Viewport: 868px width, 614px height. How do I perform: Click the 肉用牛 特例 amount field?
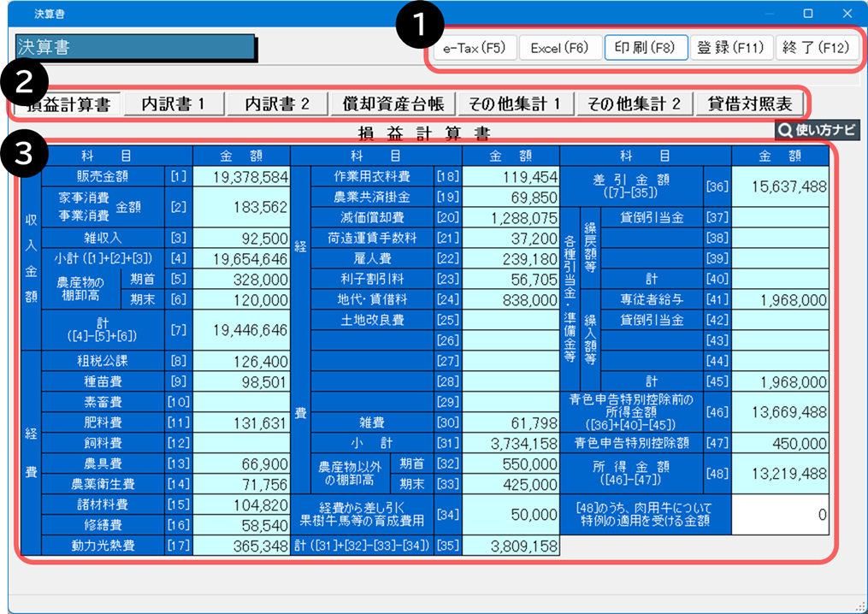(x=780, y=514)
